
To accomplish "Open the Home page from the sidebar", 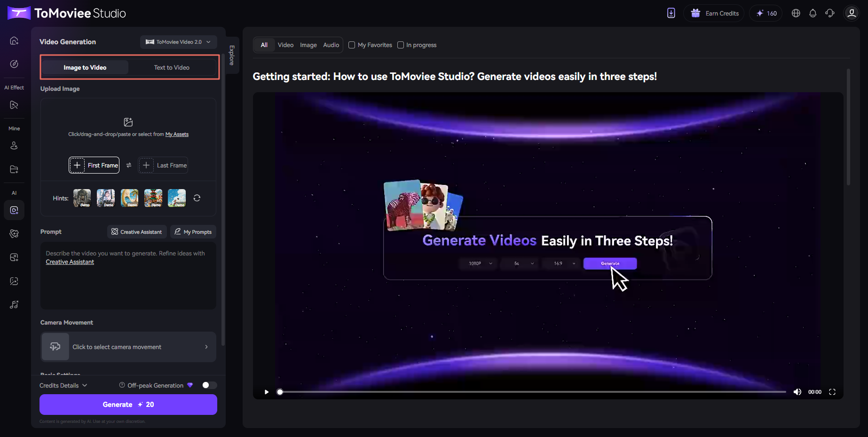I will 14,40.
